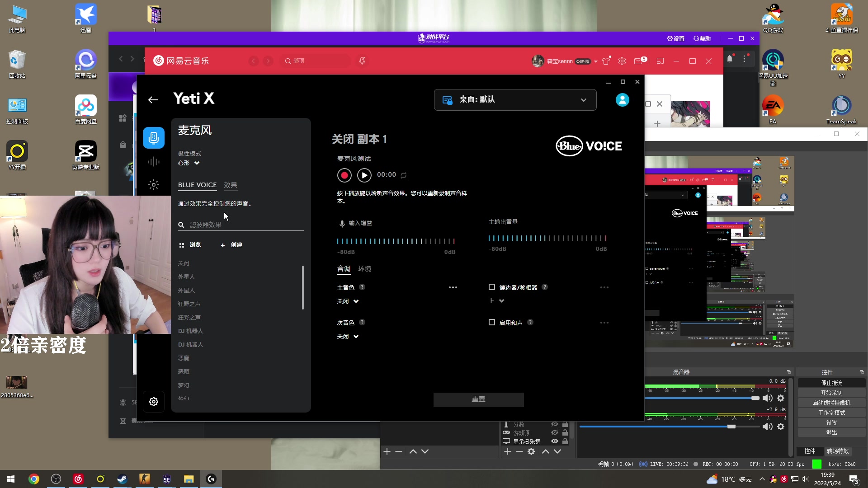Toggle lock on 分数 source
The image size is (868, 488).
click(x=565, y=424)
